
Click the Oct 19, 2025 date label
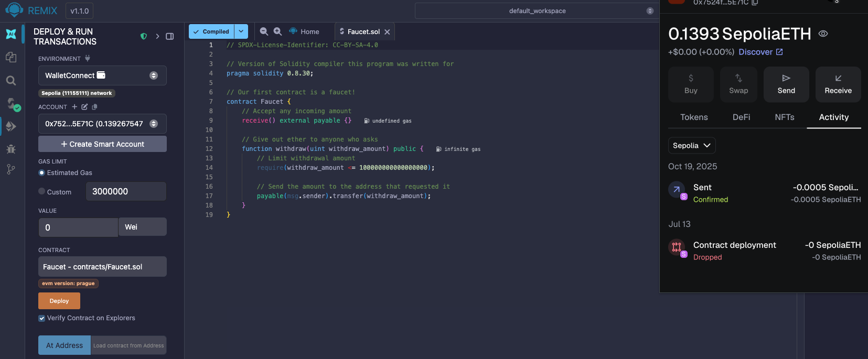[x=692, y=167]
